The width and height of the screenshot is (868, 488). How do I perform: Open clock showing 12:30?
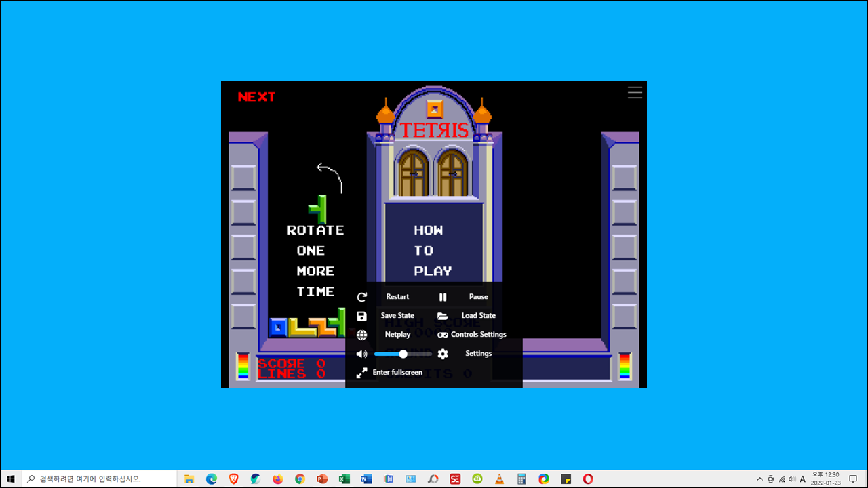tap(825, 479)
